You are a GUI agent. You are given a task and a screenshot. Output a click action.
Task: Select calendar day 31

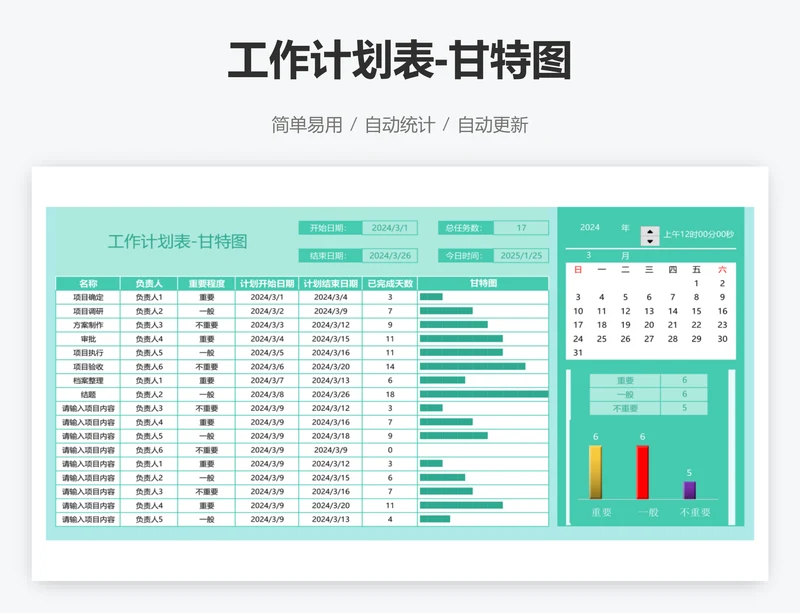click(x=578, y=353)
